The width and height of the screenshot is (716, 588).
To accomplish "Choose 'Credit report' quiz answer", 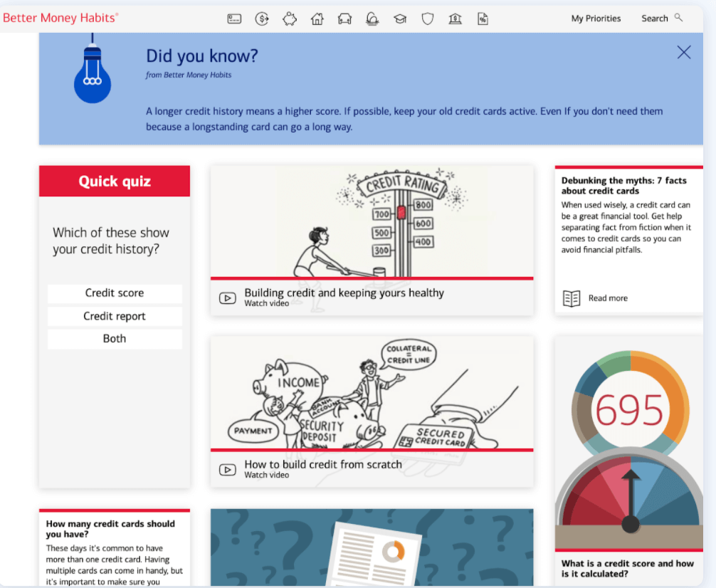I will (x=115, y=316).
